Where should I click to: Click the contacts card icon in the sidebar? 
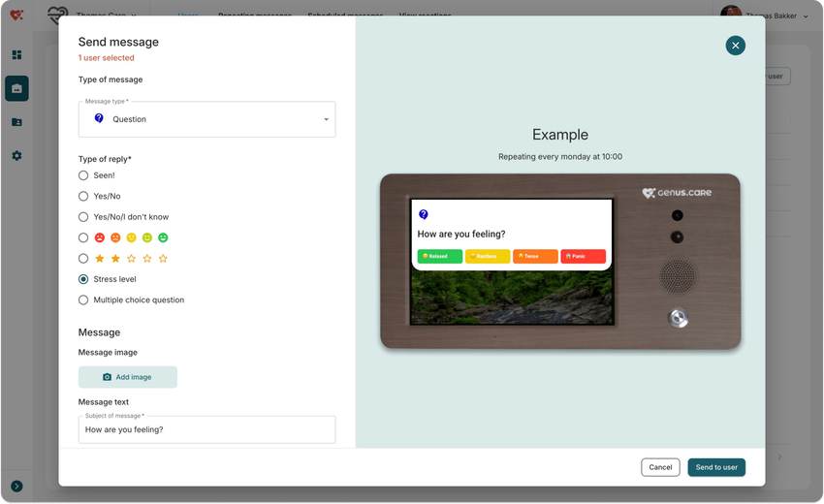tap(16, 122)
